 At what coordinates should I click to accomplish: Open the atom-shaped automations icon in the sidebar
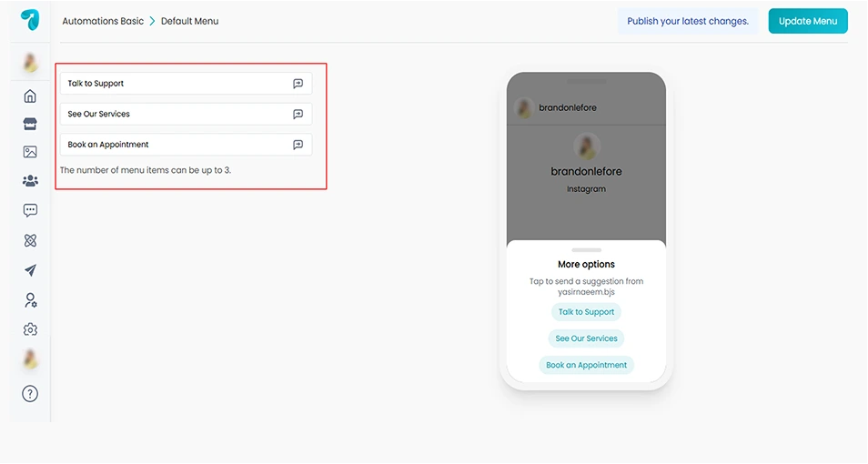tap(30, 240)
